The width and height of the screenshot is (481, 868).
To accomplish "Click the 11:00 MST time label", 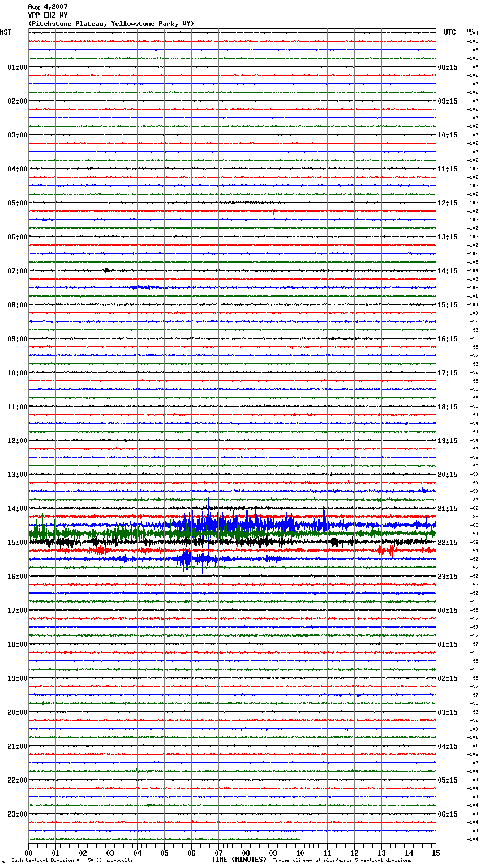I will click(17, 407).
